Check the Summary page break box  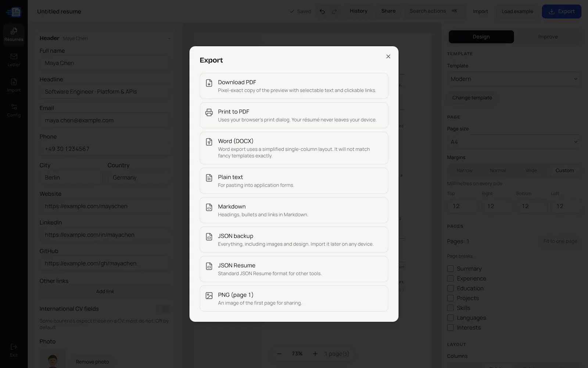(450, 269)
